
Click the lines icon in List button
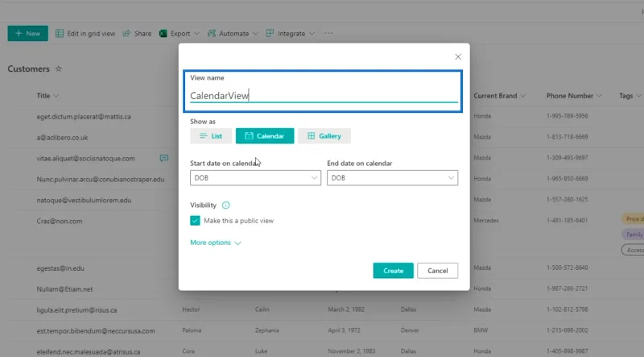pos(204,136)
